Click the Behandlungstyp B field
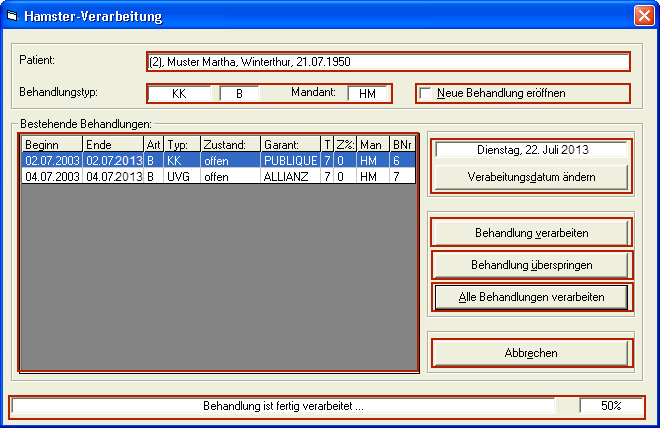 click(x=239, y=93)
